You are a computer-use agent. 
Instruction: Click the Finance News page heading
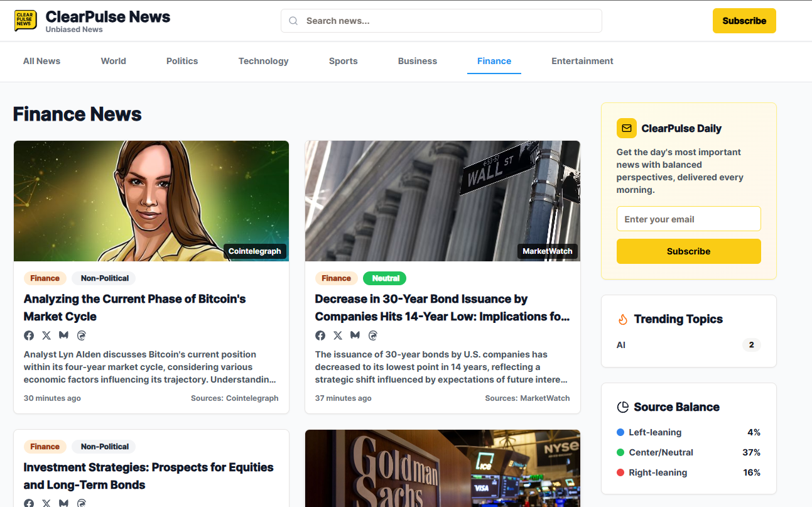77,114
